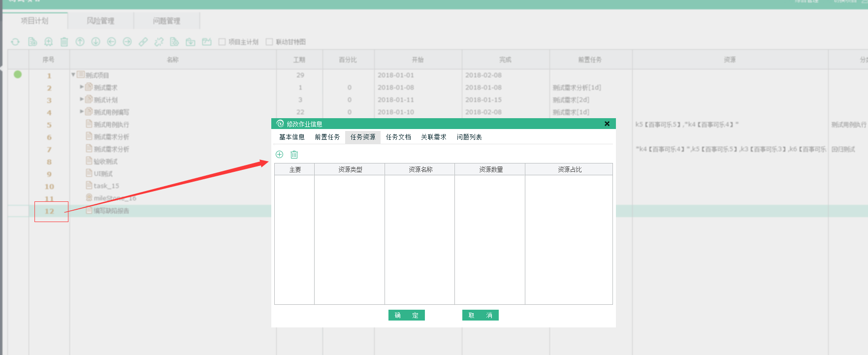
Task: Click the move down arrow icon
Action: click(x=96, y=42)
